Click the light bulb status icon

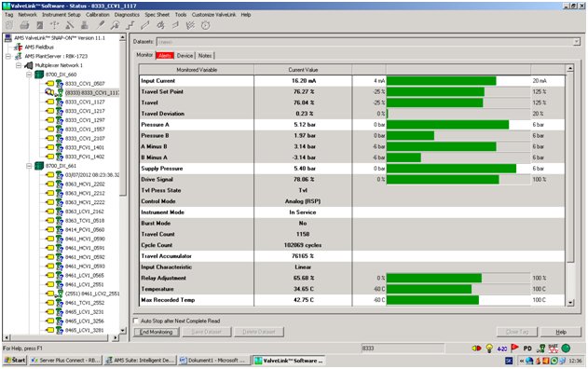click(x=489, y=348)
